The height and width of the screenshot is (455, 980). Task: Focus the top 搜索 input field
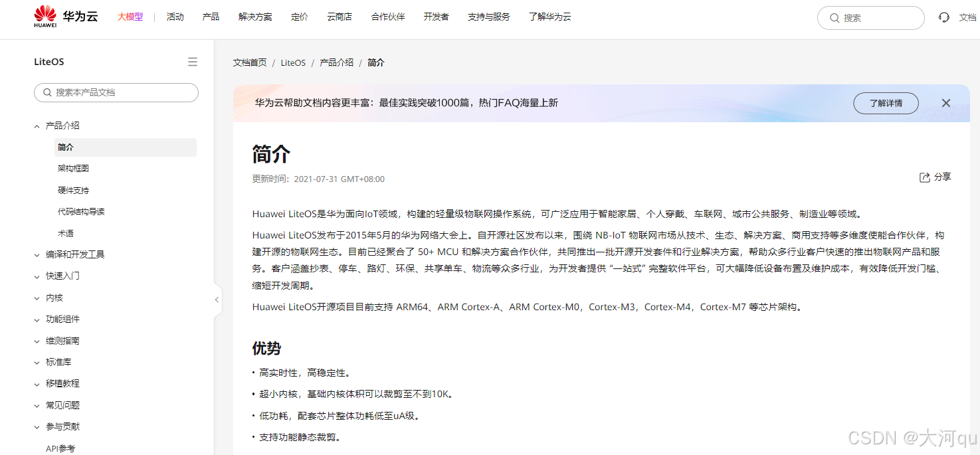(870, 18)
